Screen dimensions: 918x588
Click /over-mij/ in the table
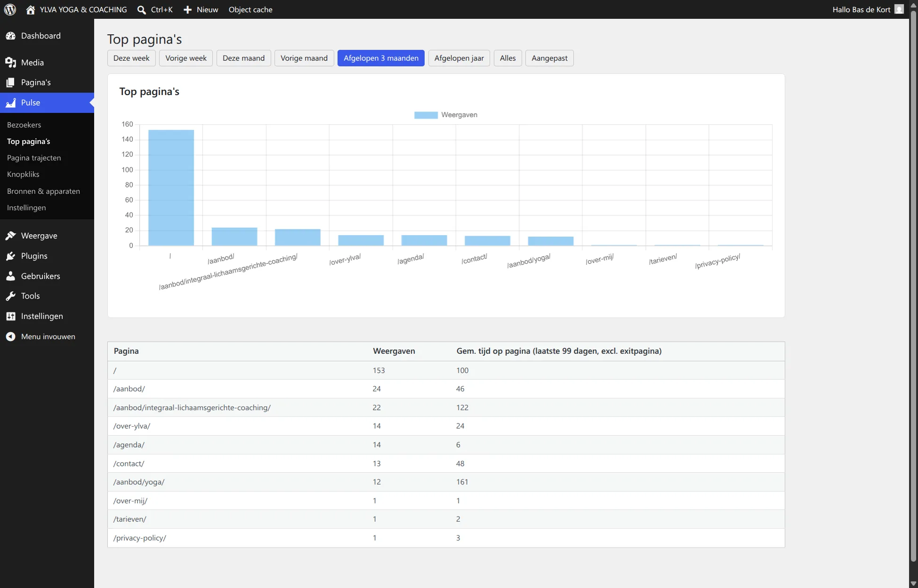pyautogui.click(x=130, y=501)
